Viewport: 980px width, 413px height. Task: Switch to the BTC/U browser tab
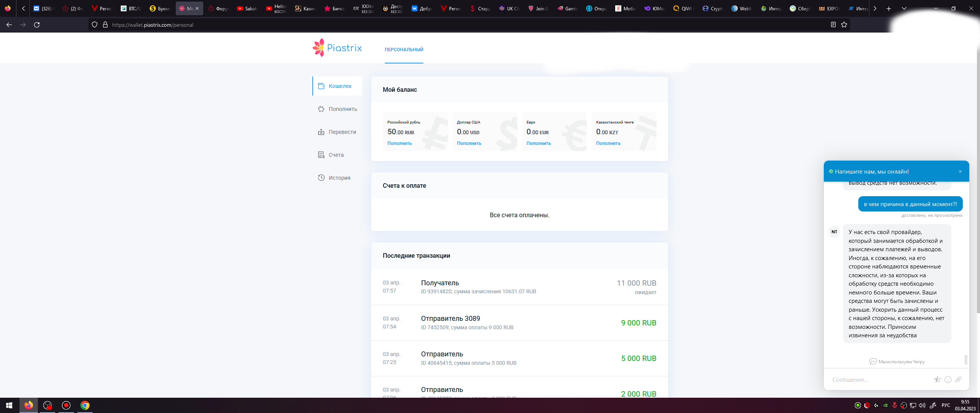tap(131, 8)
